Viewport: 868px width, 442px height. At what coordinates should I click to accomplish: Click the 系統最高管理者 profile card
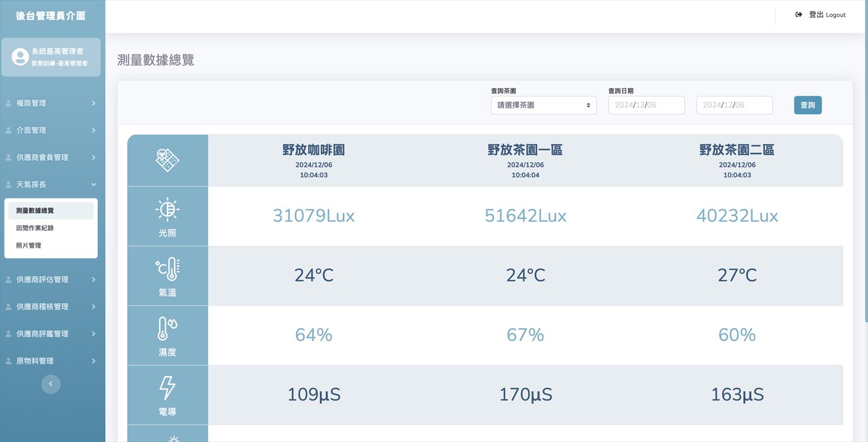[x=51, y=57]
